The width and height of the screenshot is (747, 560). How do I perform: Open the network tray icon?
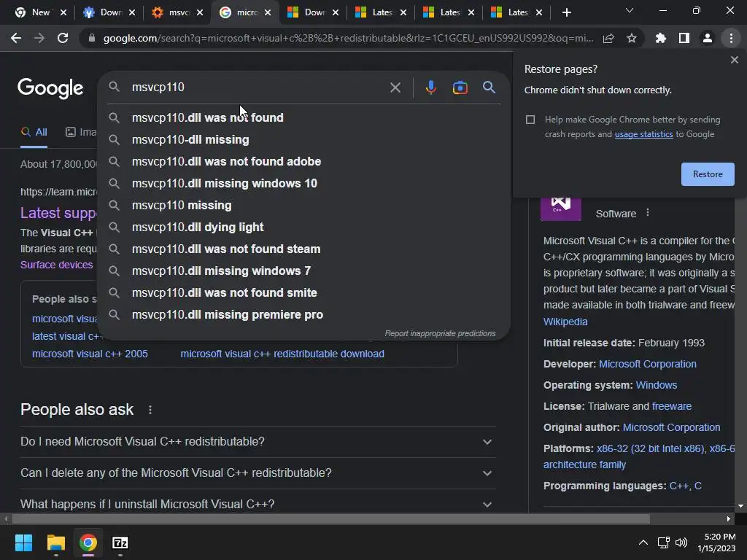[663, 542]
